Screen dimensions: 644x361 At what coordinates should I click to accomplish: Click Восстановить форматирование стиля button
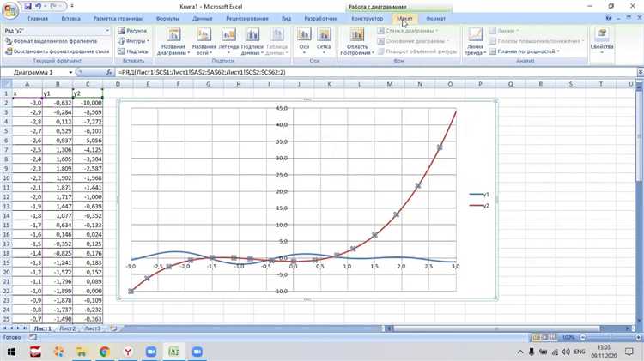pyautogui.click(x=57, y=51)
